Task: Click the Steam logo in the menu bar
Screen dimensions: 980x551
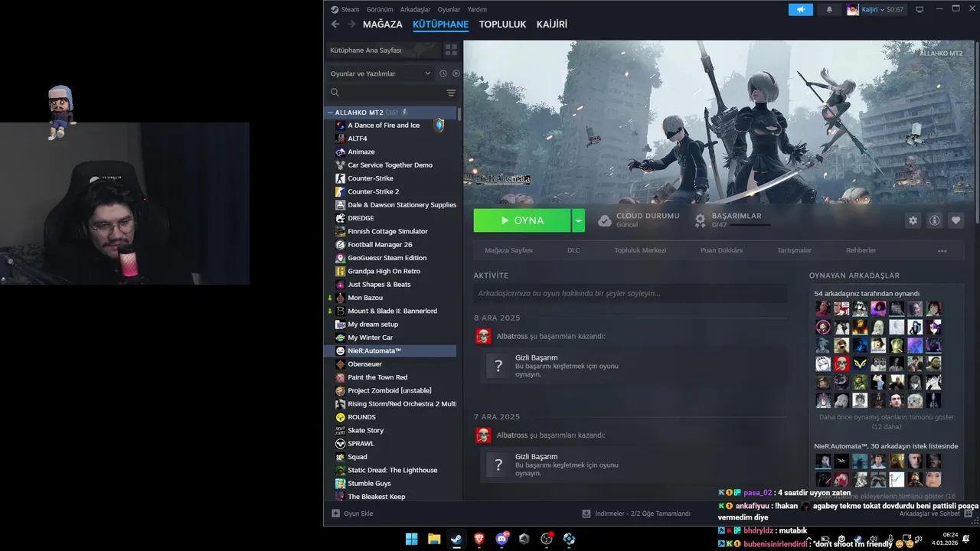Action: 335,9
